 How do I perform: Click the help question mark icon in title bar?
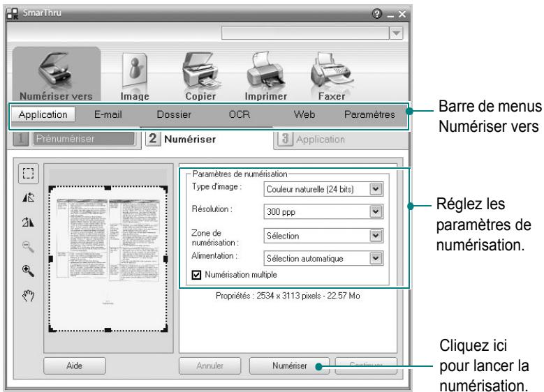[x=377, y=14]
